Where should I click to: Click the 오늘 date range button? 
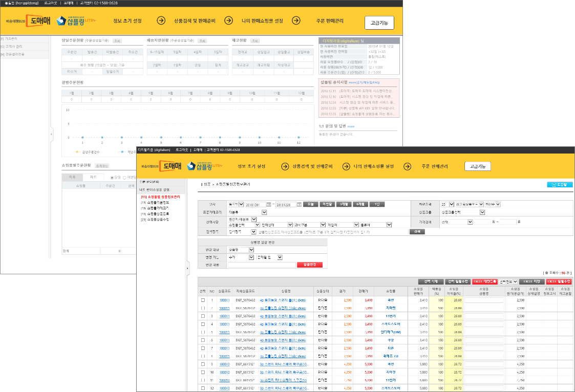point(311,204)
